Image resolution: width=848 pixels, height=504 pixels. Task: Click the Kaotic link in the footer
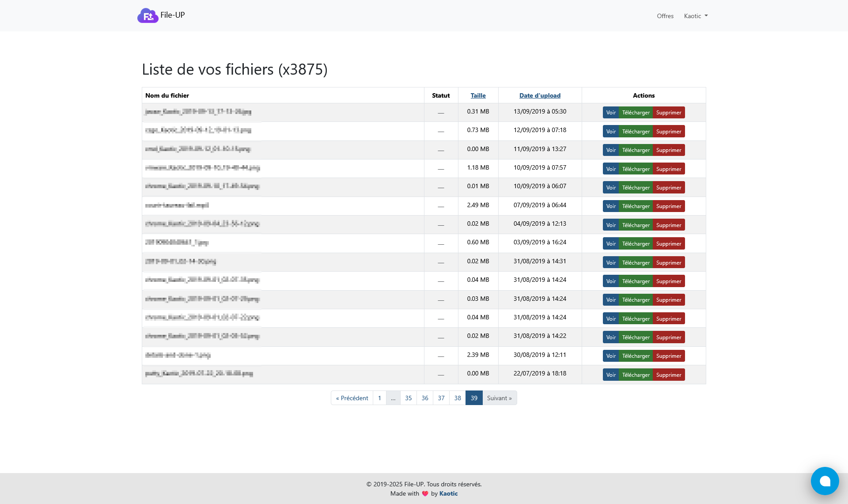(x=448, y=494)
